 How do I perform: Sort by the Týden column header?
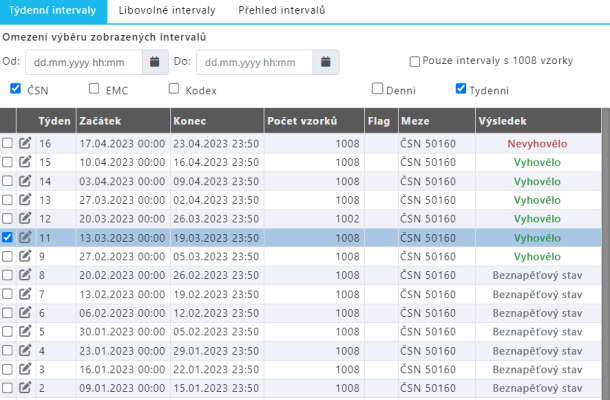point(54,121)
